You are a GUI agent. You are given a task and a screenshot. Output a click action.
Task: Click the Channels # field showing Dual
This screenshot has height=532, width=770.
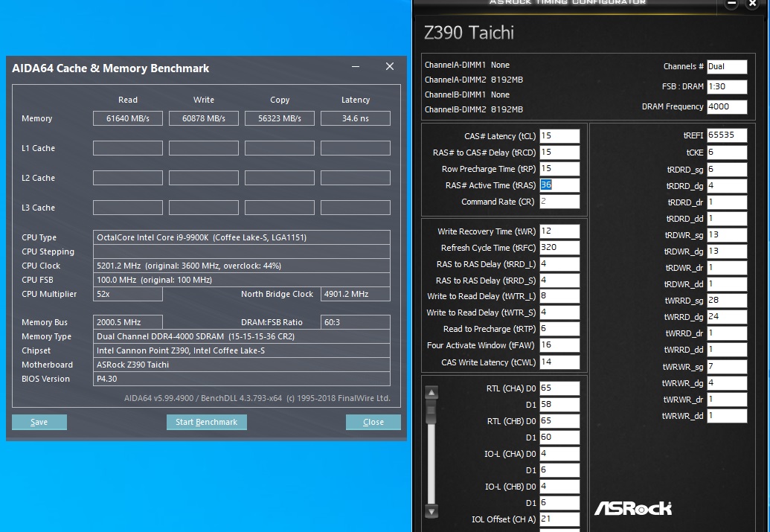[727, 66]
